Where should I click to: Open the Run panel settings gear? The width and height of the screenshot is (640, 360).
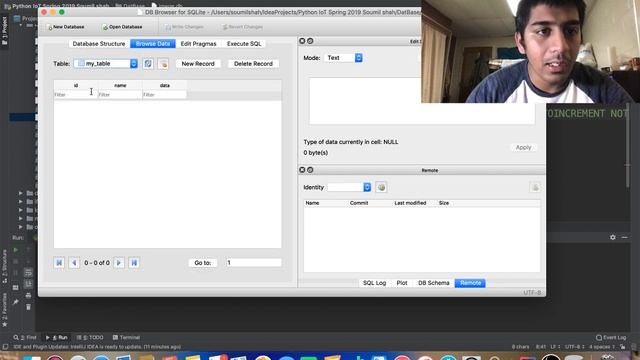[613, 237]
